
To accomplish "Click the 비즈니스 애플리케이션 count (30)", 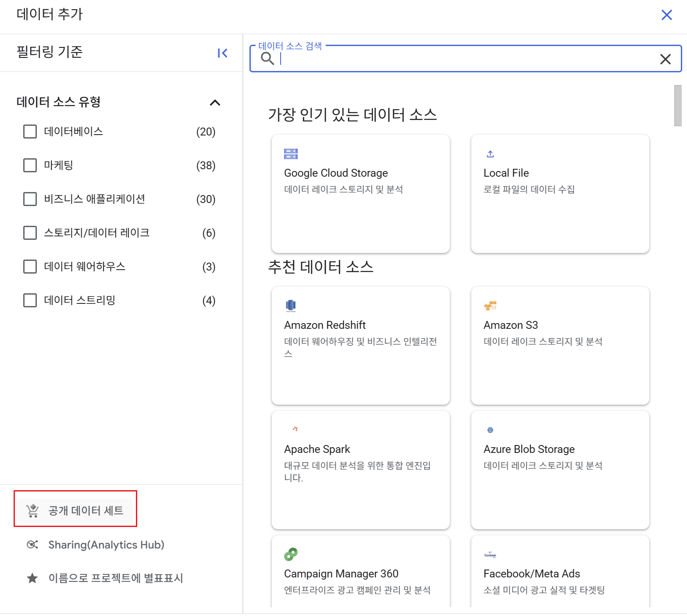I will pyautogui.click(x=206, y=199).
